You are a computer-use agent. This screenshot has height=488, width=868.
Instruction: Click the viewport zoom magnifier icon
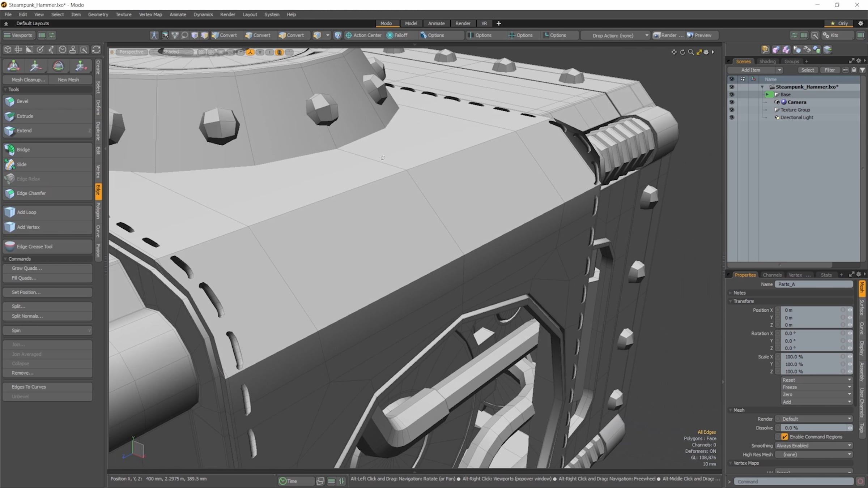691,52
